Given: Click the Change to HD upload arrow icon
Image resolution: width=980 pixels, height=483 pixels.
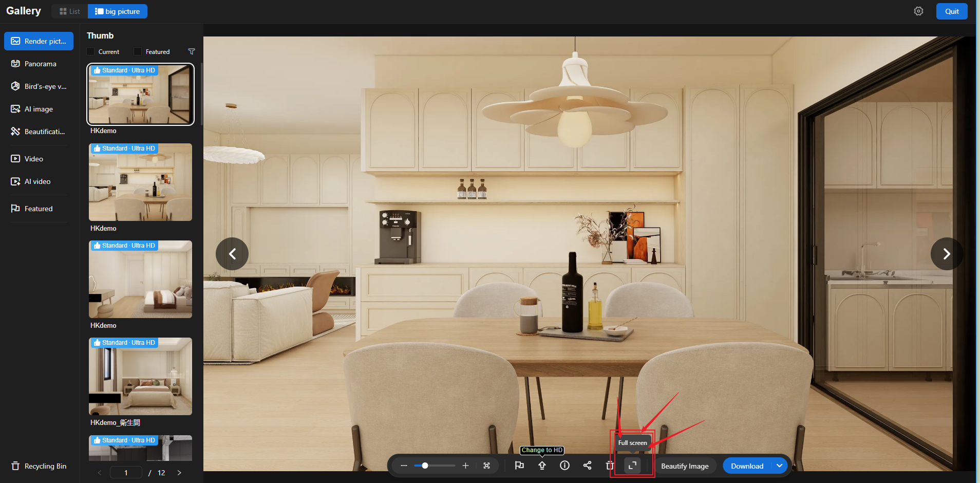Looking at the screenshot, I should pyautogui.click(x=542, y=466).
